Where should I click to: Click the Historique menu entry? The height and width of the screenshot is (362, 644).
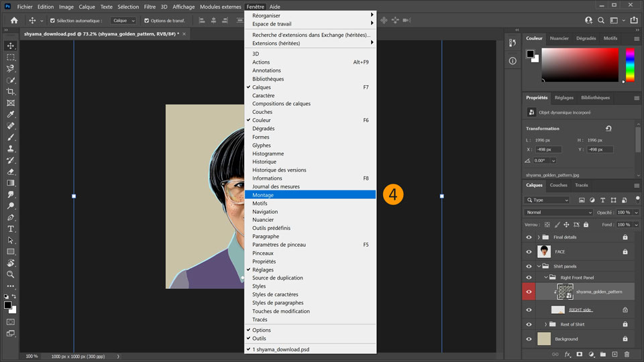(x=264, y=162)
